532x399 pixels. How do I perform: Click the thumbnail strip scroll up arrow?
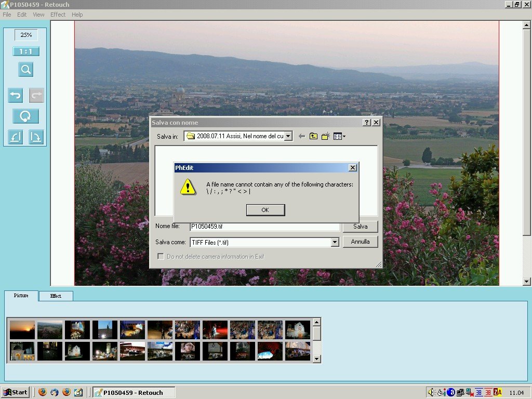(x=316, y=322)
